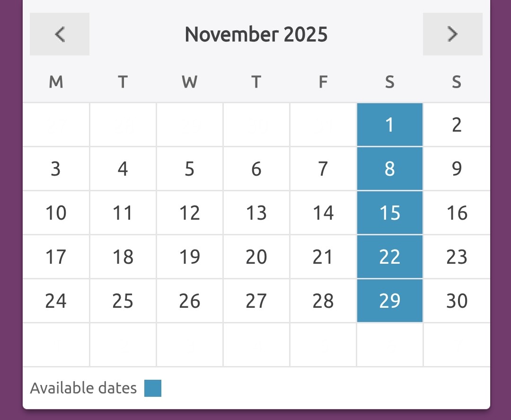This screenshot has height=420, width=511.
Task: Select Monday November 3
Action: click(x=56, y=169)
